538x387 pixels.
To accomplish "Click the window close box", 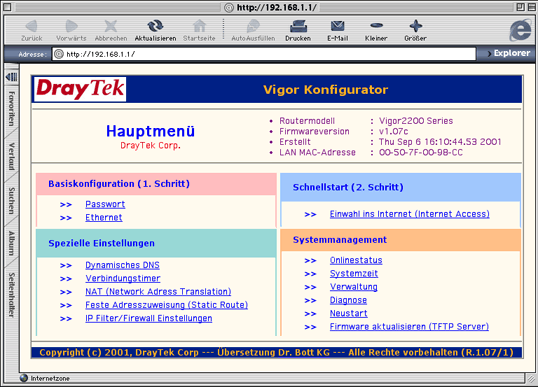I will pyautogui.click(x=7, y=7).
